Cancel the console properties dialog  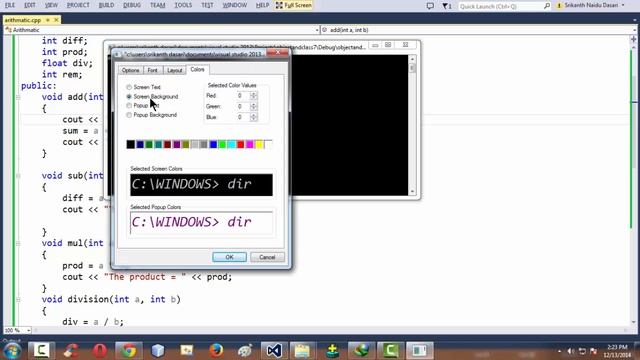point(267,257)
